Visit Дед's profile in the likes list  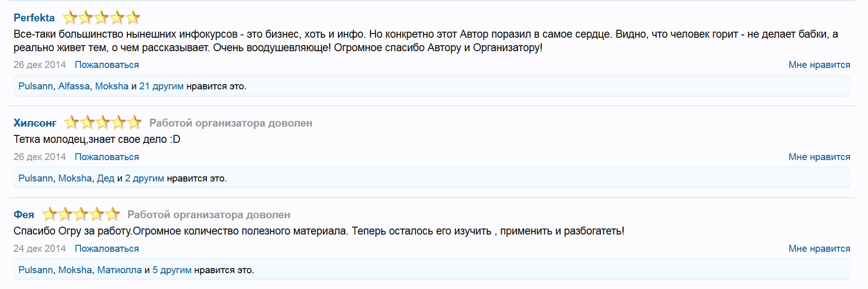pyautogui.click(x=106, y=178)
